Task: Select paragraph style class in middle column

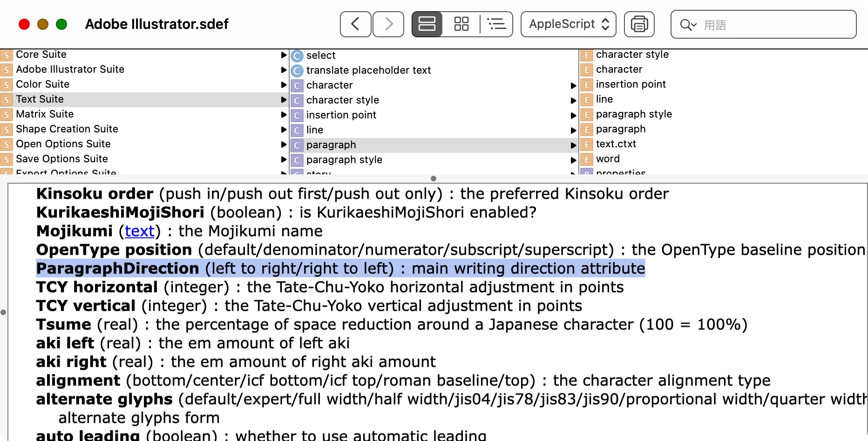Action: coord(434,160)
